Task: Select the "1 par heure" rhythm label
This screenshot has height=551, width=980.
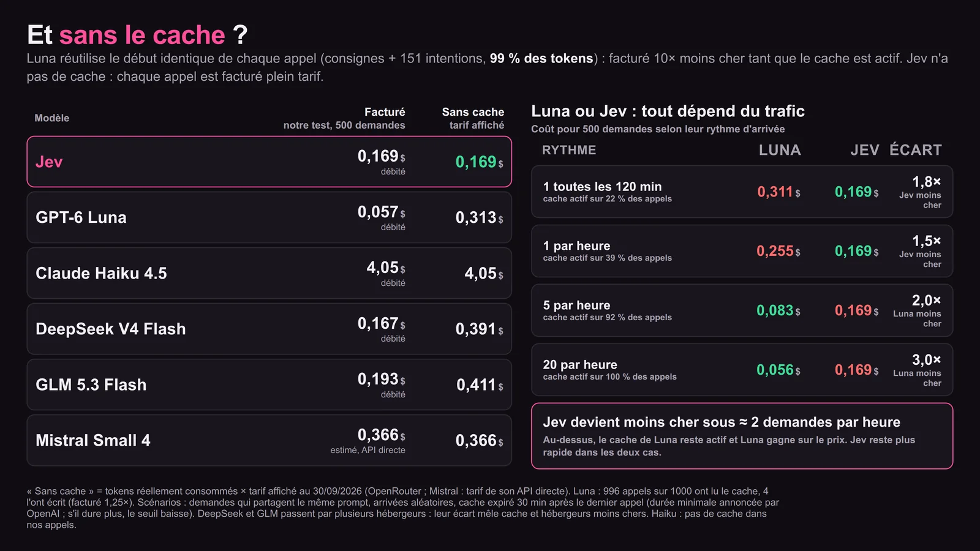Action: pyautogui.click(x=576, y=246)
